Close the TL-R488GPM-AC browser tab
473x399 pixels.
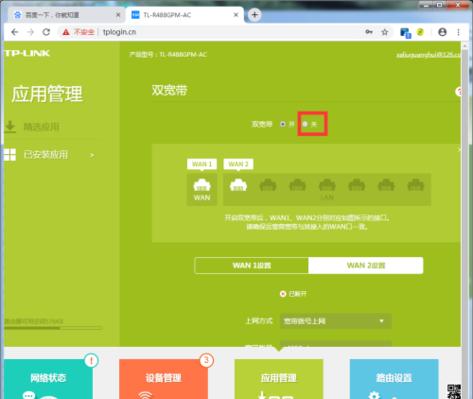236,15
